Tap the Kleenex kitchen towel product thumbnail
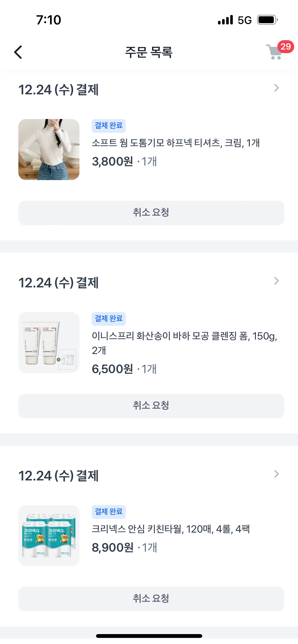 (49, 536)
